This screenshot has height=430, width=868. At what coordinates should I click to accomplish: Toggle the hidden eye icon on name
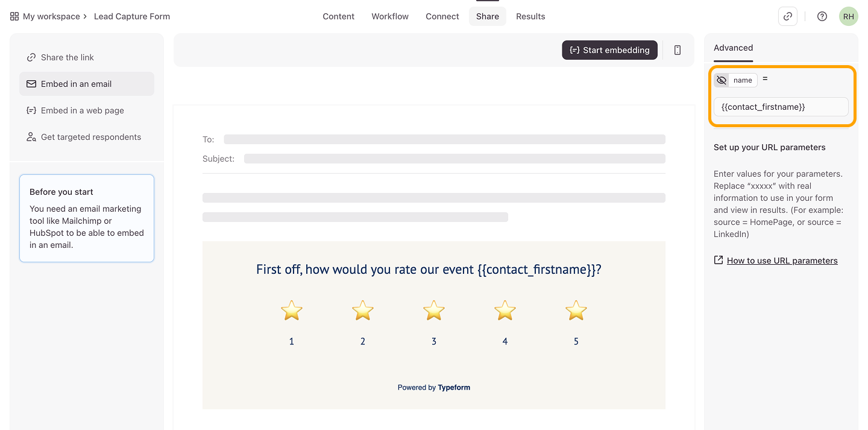click(x=722, y=80)
